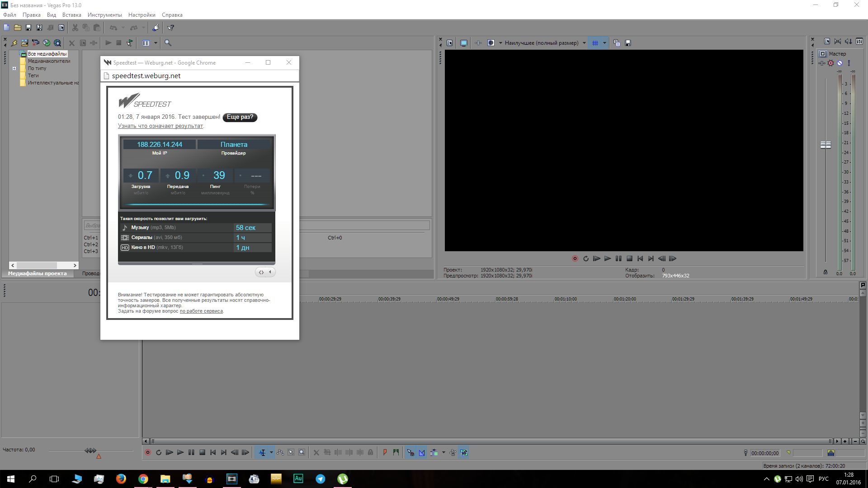This screenshot has height=488, width=868.
Task: Save preview snapshot to file icon
Action: pyautogui.click(x=627, y=43)
